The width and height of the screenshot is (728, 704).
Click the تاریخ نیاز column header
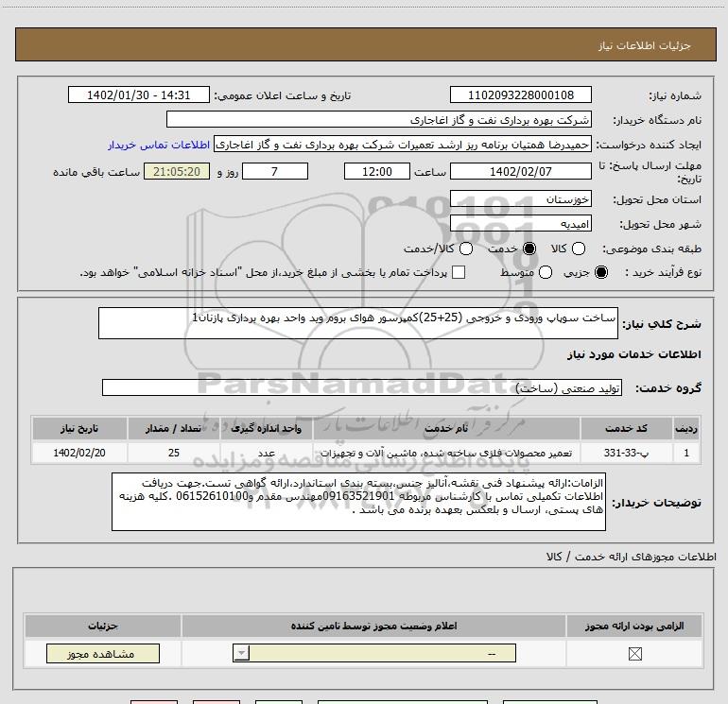click(x=79, y=428)
